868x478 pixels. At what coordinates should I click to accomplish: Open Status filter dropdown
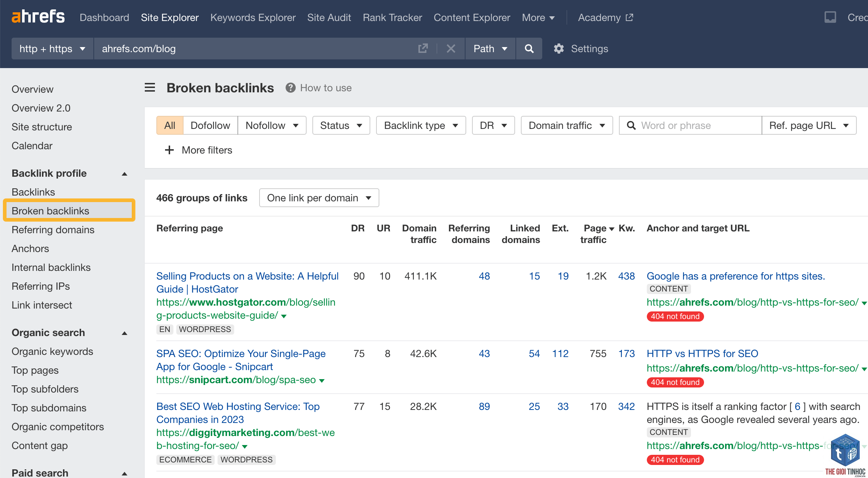click(x=341, y=125)
